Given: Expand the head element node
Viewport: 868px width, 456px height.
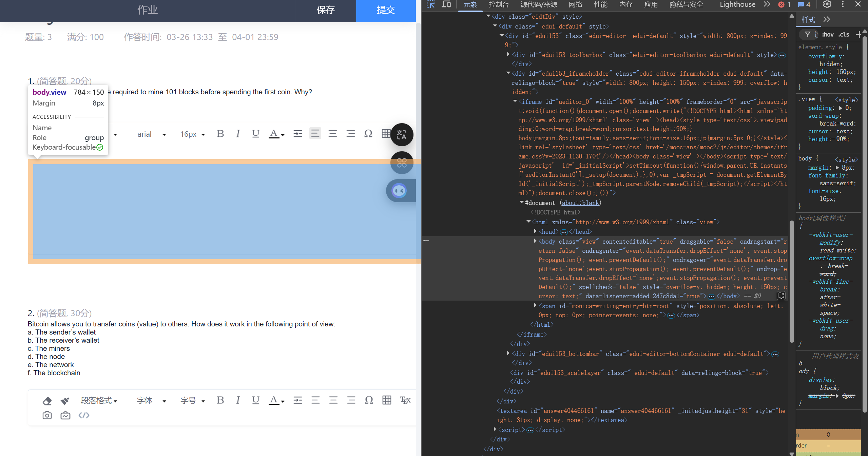Looking at the screenshot, I should (x=535, y=231).
